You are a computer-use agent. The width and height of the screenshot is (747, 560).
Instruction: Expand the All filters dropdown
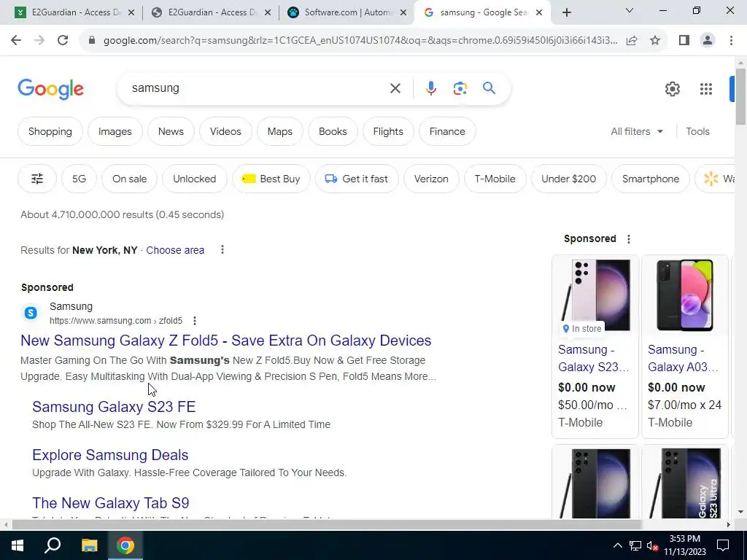(636, 131)
